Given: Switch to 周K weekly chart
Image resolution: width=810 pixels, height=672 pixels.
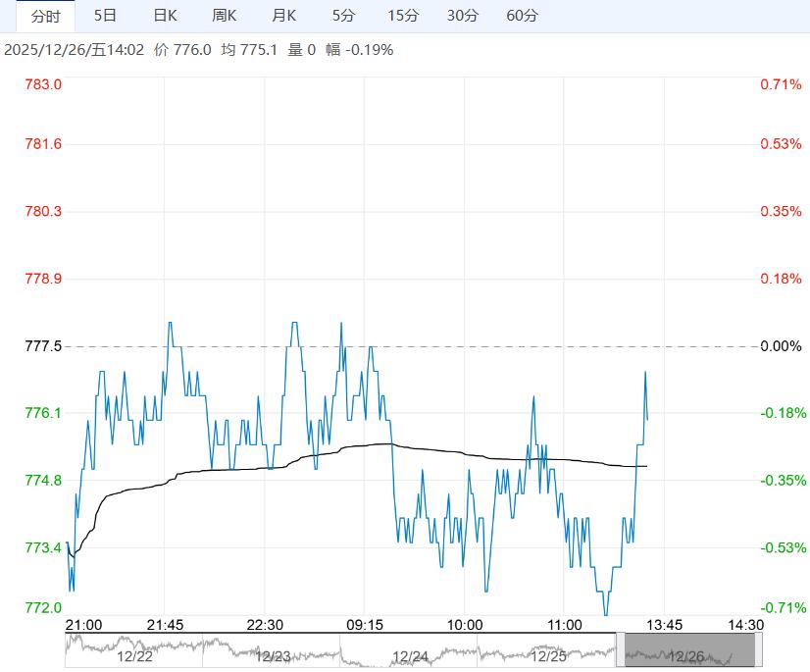Looking at the screenshot, I should point(225,16).
